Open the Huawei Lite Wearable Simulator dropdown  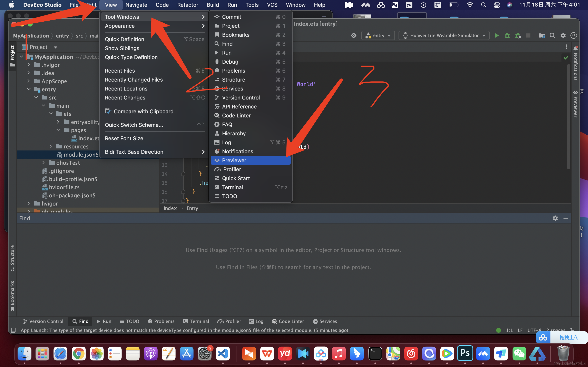coord(444,36)
